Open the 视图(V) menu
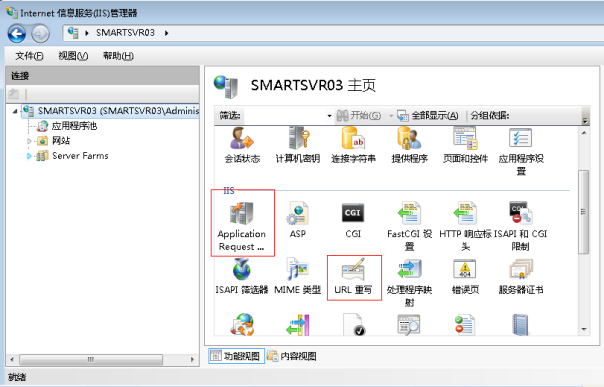The width and height of the screenshot is (604, 387). (x=73, y=56)
